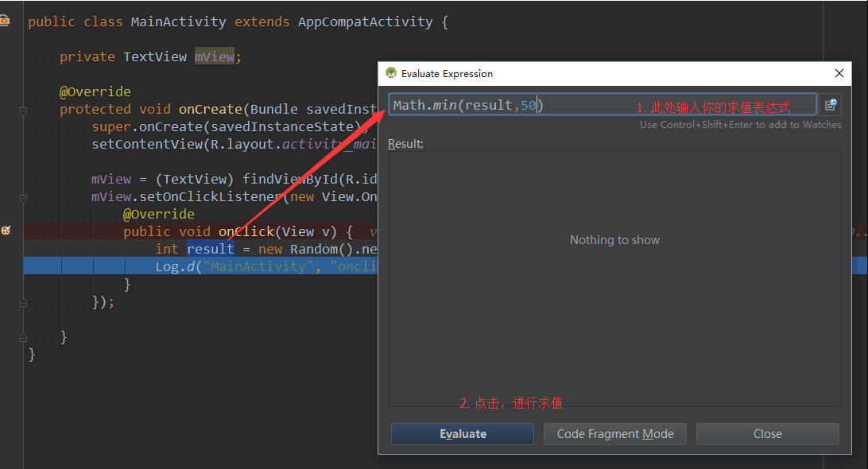Collapse the onCreate method fold marker
This screenshot has width=868, height=469.
24,110
